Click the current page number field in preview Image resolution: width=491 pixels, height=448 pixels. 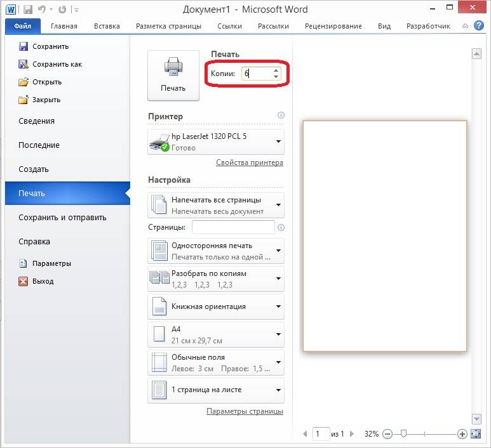coord(321,434)
